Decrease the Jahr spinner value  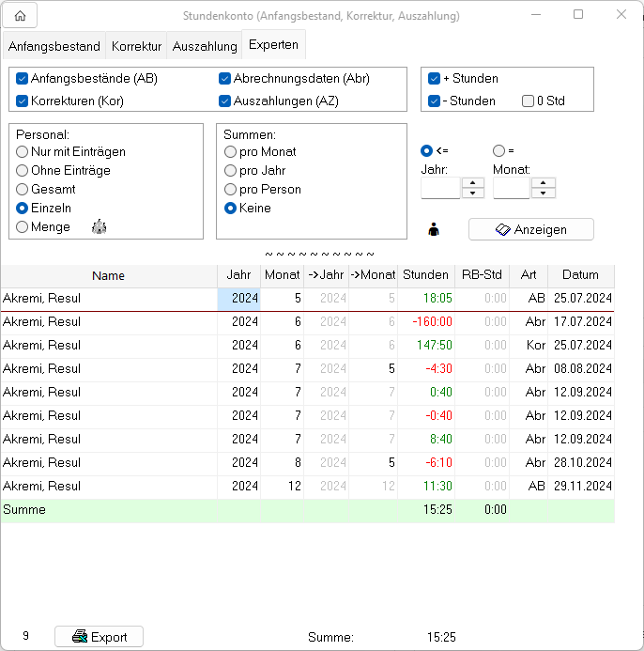point(473,194)
